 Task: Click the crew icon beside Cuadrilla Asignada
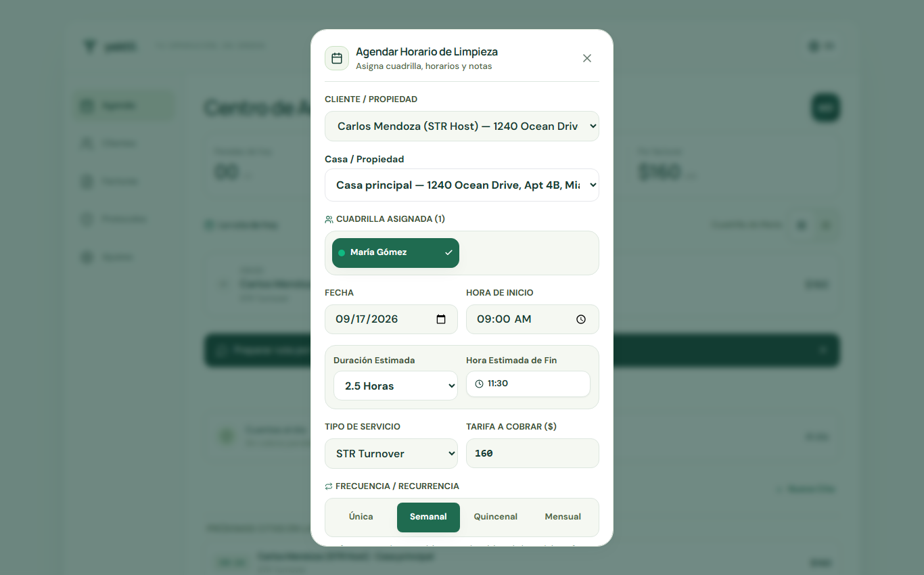(329, 219)
